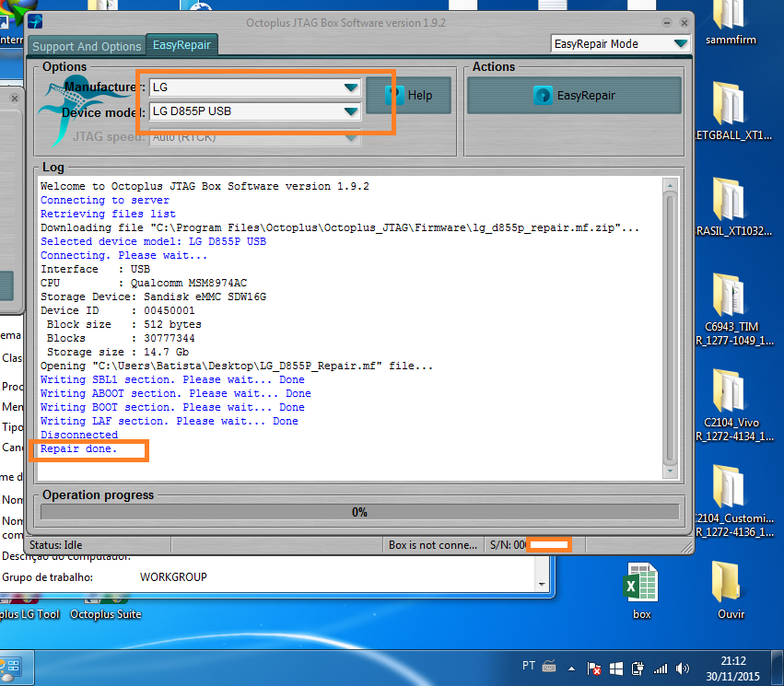This screenshot has height=686, width=784.
Task: Open the JTAG speed dropdown
Action: click(254, 137)
